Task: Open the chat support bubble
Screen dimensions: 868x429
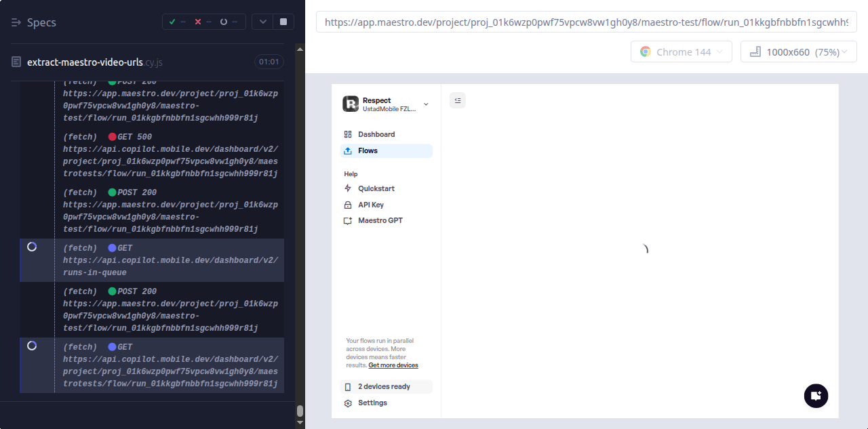Action: point(816,396)
